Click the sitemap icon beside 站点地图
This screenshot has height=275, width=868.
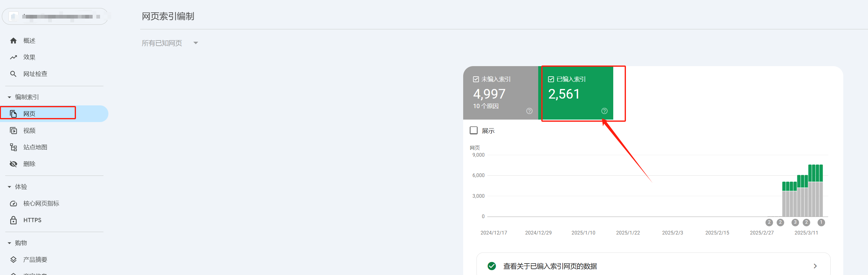(14, 147)
